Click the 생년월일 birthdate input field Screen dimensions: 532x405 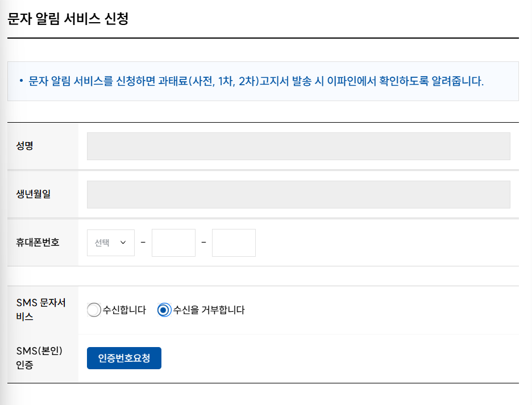[x=298, y=195]
